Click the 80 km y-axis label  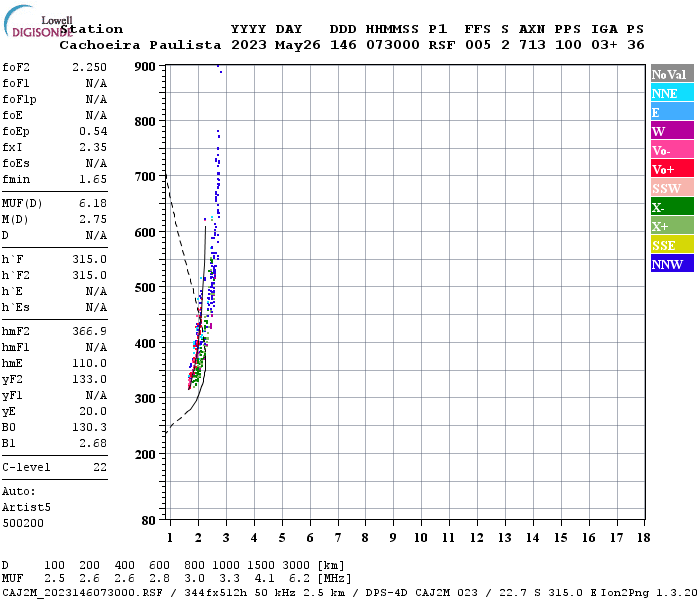tap(148, 521)
